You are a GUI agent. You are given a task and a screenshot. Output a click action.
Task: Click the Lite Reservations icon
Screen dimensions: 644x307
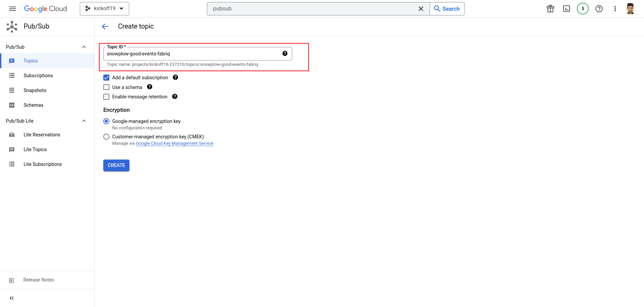[12, 135]
